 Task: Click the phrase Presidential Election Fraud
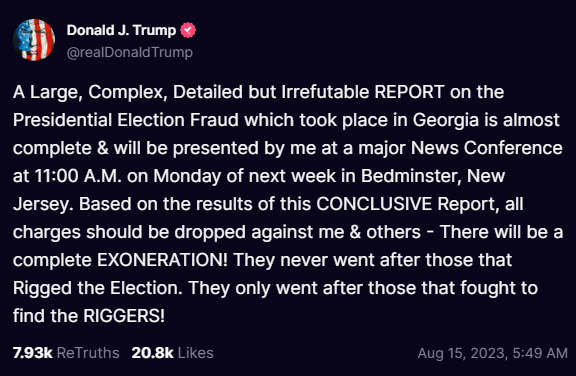click(126, 120)
